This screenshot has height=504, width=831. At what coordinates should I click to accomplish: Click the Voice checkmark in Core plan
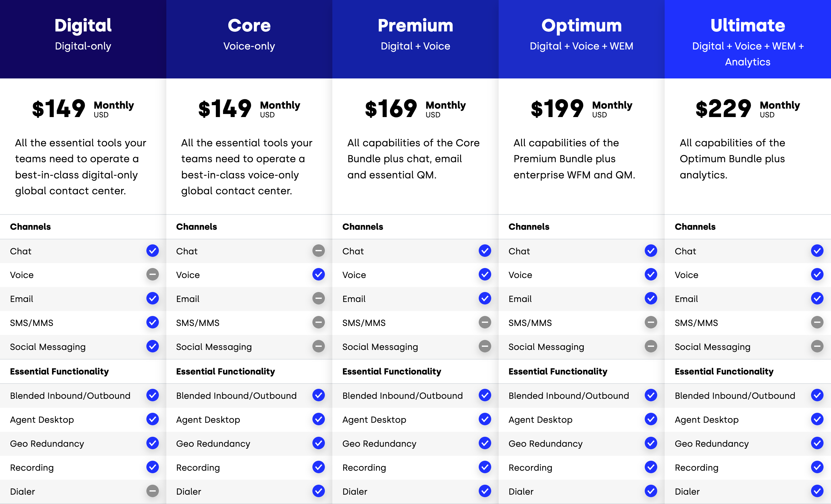tap(318, 275)
